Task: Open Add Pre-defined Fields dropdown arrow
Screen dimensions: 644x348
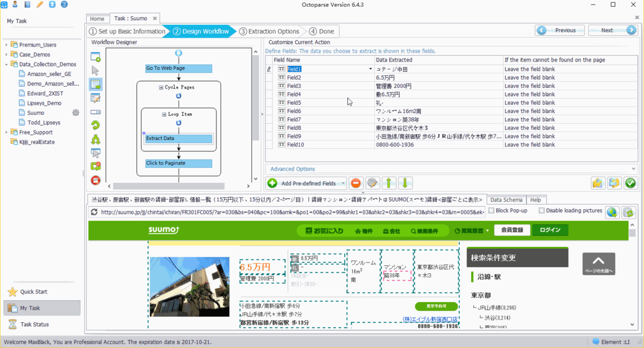Action: click(x=343, y=183)
